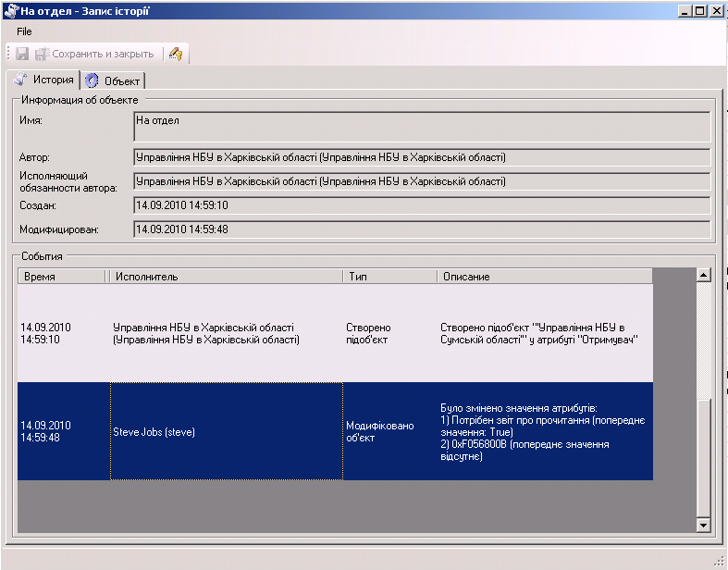728x570 pixels.
Task: Click the Объект tab clock icon
Action: 92,81
